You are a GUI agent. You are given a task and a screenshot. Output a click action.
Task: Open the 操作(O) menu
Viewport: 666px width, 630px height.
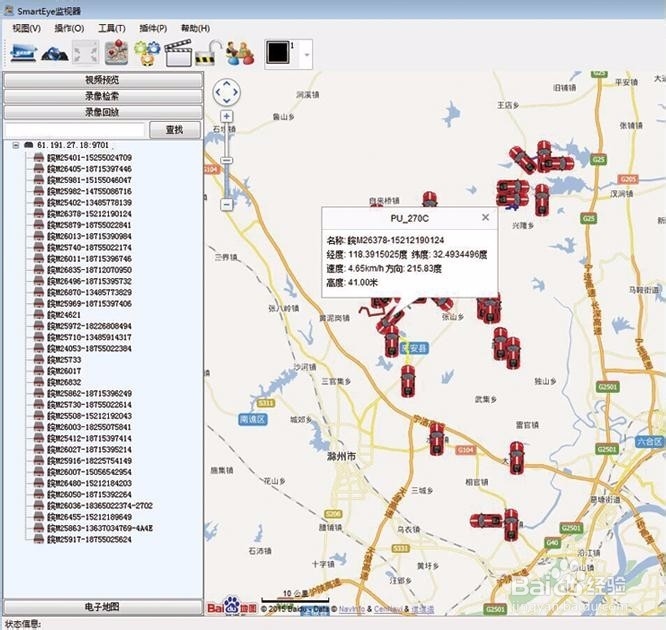[x=69, y=28]
